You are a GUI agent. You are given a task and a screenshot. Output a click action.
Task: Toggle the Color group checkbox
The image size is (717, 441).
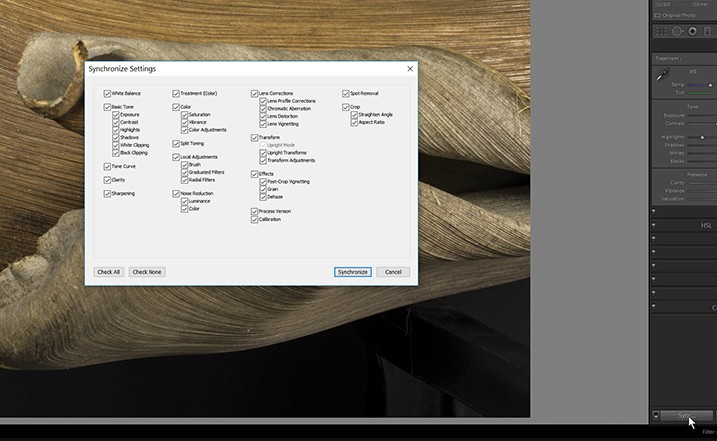click(x=176, y=107)
